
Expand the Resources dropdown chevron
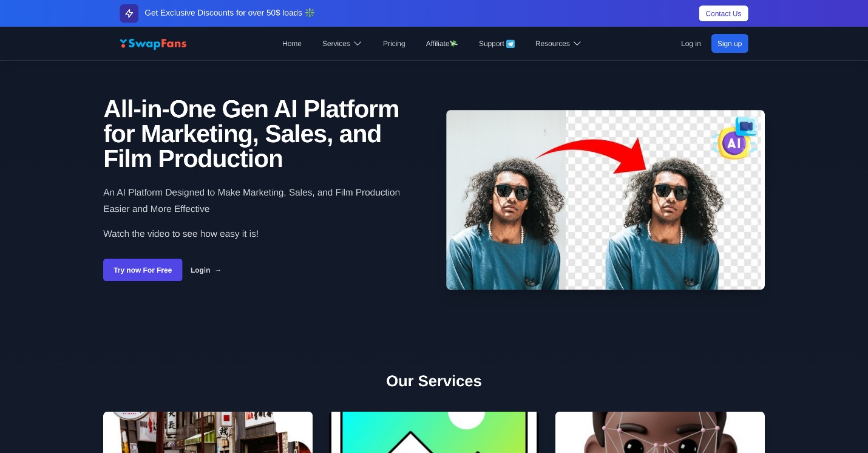tap(577, 44)
